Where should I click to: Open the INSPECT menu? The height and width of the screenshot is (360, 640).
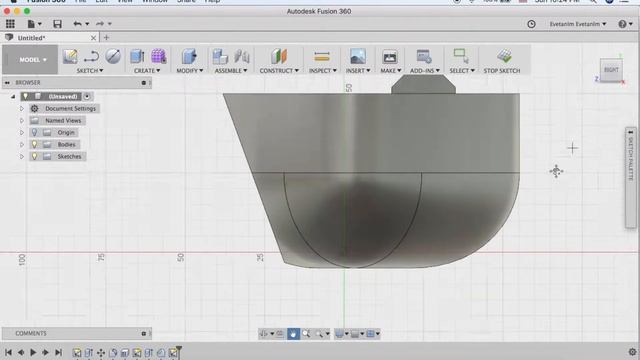tap(322, 71)
